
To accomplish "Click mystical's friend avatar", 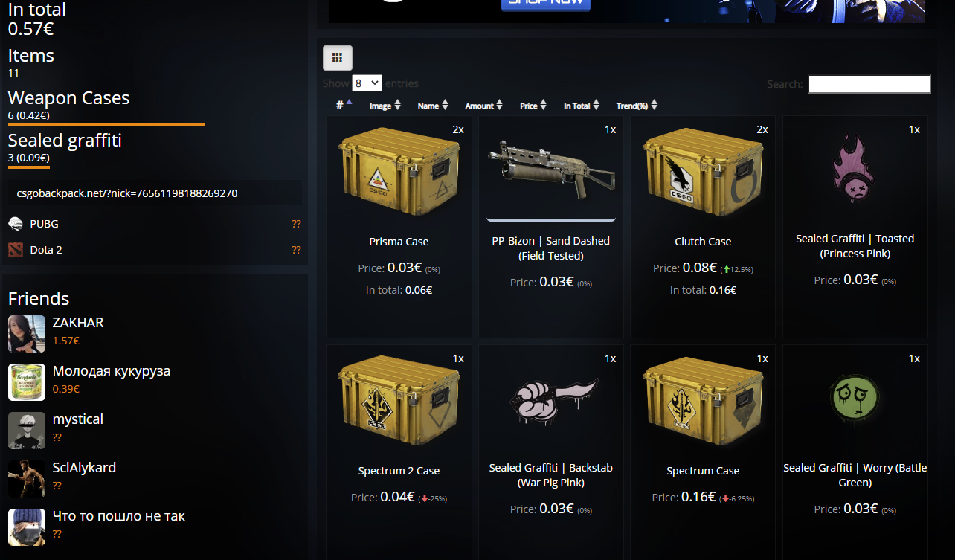I will 27,431.
